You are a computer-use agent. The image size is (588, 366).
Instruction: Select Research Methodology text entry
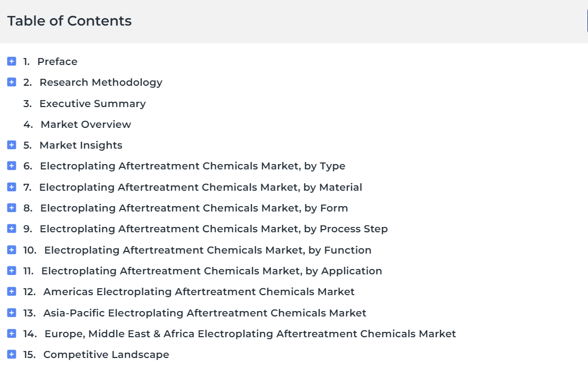click(x=101, y=83)
